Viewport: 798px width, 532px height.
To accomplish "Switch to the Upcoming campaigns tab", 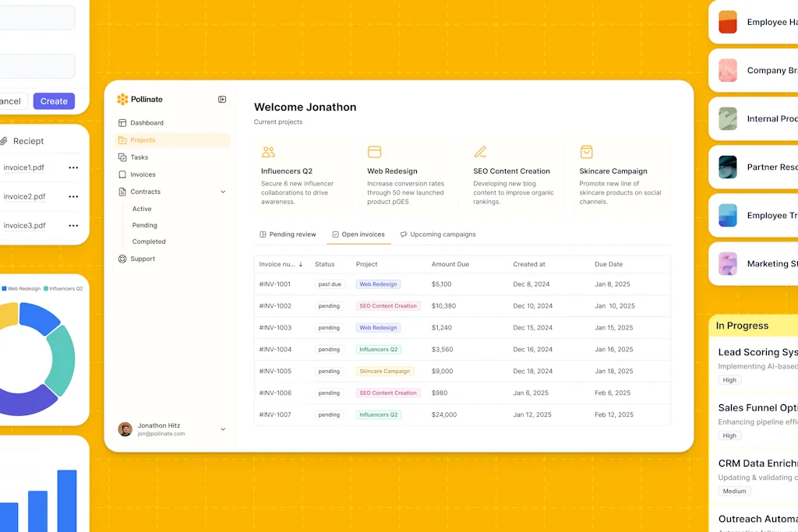I will point(437,234).
